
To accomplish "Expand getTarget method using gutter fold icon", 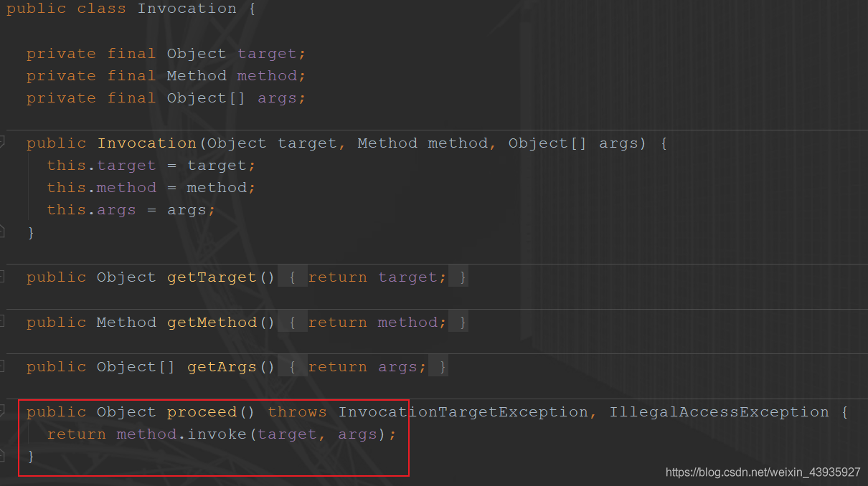I will [3, 277].
